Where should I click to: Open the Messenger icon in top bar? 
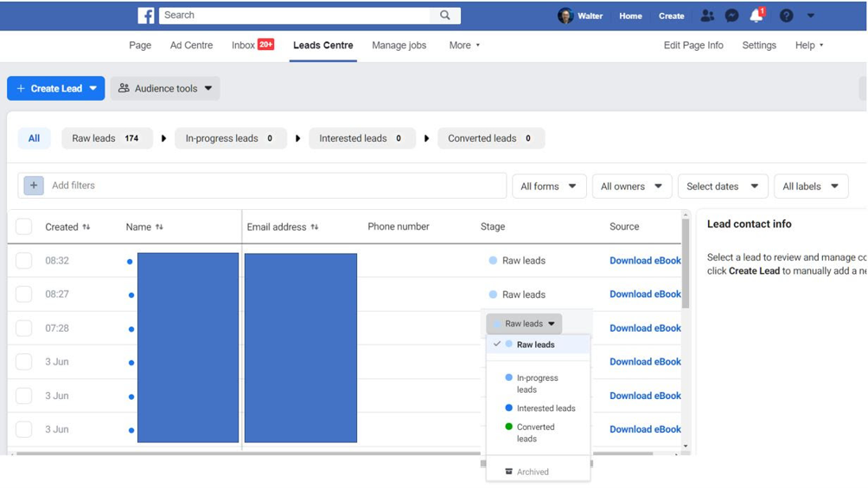coord(731,16)
